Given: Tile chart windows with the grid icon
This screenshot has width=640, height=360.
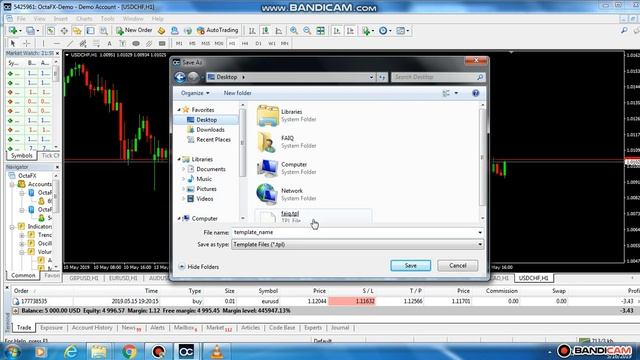Looking at the screenshot, I should [x=320, y=31].
